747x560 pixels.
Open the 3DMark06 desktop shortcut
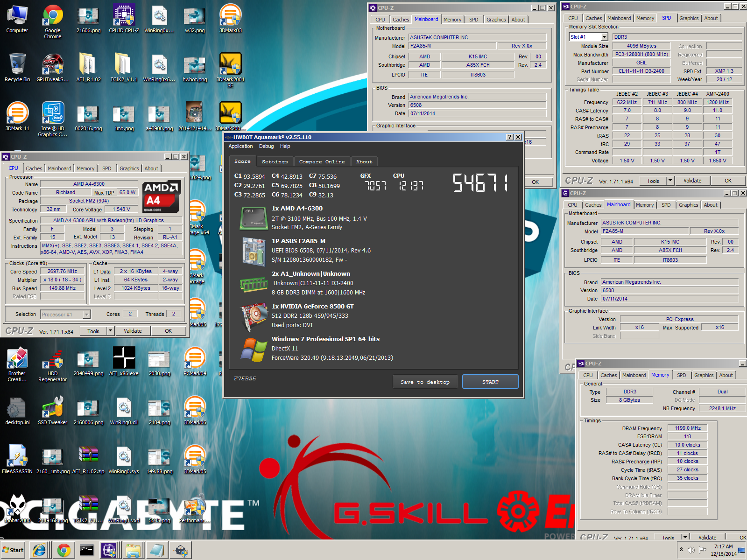[x=195, y=411]
